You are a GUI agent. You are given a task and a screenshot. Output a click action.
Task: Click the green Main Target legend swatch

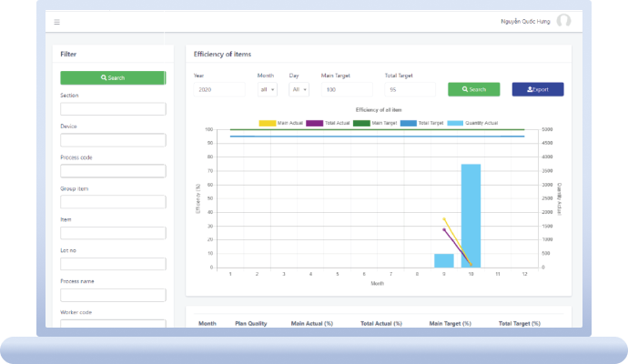coord(361,122)
